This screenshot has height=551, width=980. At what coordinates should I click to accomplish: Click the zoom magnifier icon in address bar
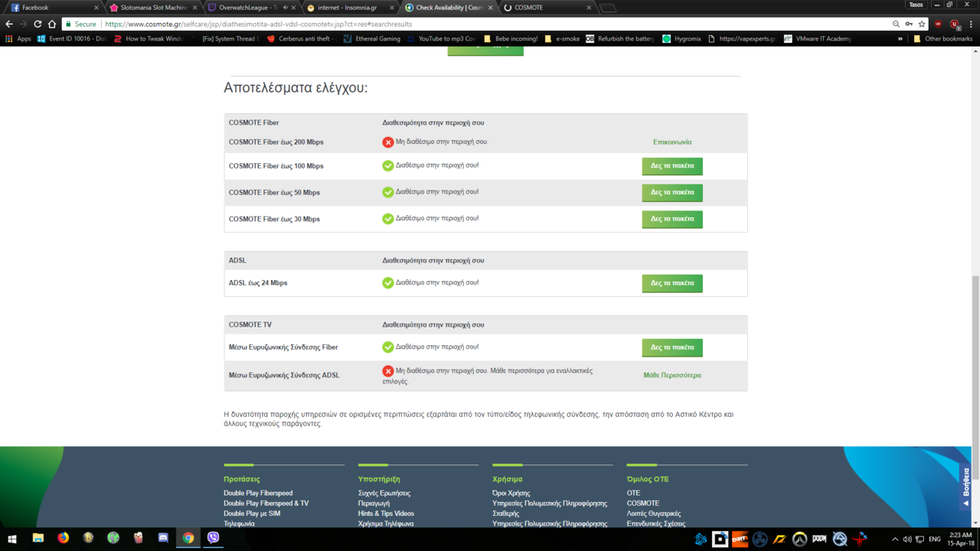pos(896,24)
